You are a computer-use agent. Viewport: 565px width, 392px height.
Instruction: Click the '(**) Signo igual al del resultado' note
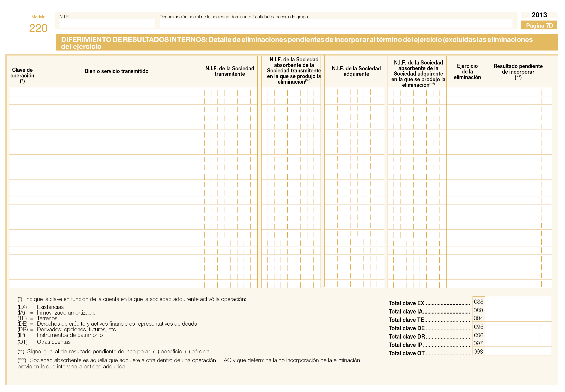[114, 352]
